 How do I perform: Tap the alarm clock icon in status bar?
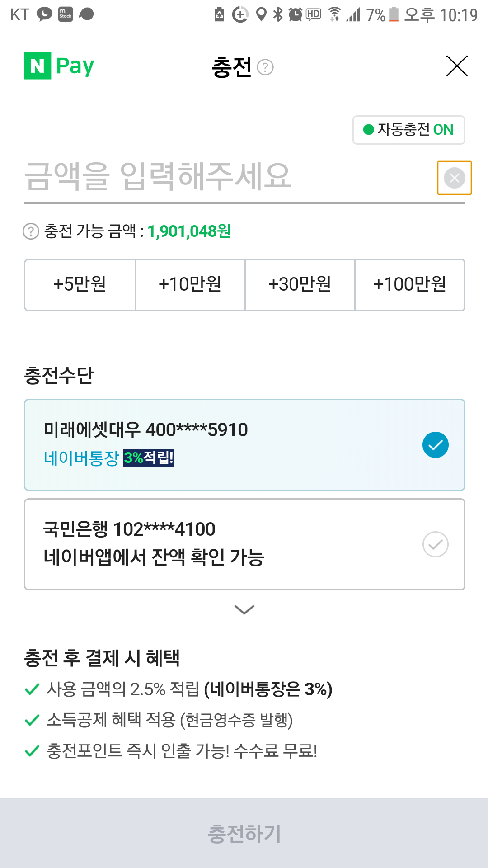click(296, 14)
